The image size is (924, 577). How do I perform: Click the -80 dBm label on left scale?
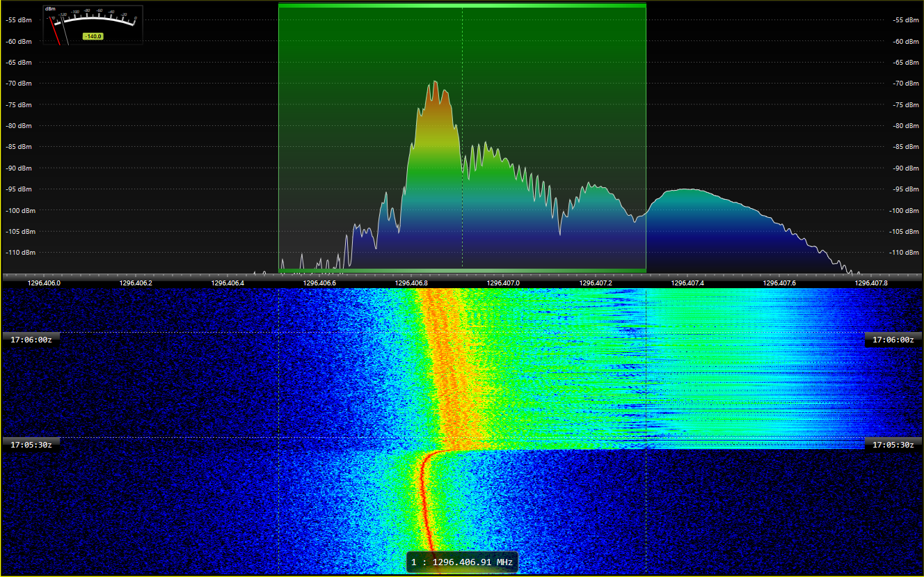(x=18, y=126)
